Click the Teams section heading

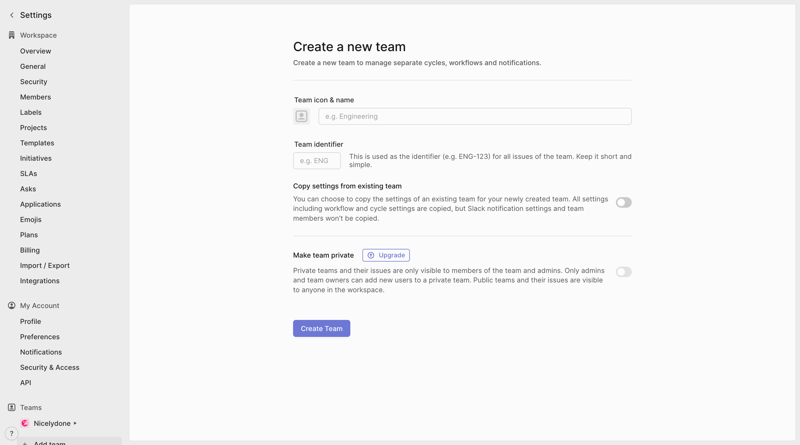click(x=31, y=408)
